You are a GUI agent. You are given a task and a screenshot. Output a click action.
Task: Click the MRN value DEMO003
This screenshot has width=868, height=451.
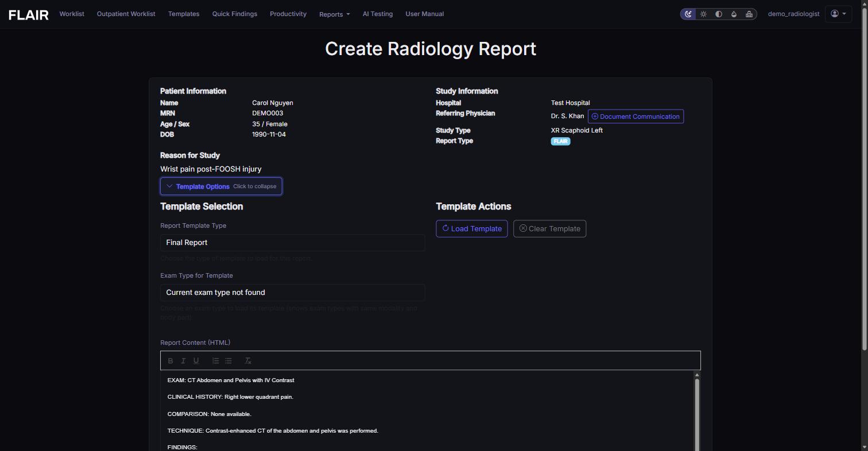[x=268, y=114]
